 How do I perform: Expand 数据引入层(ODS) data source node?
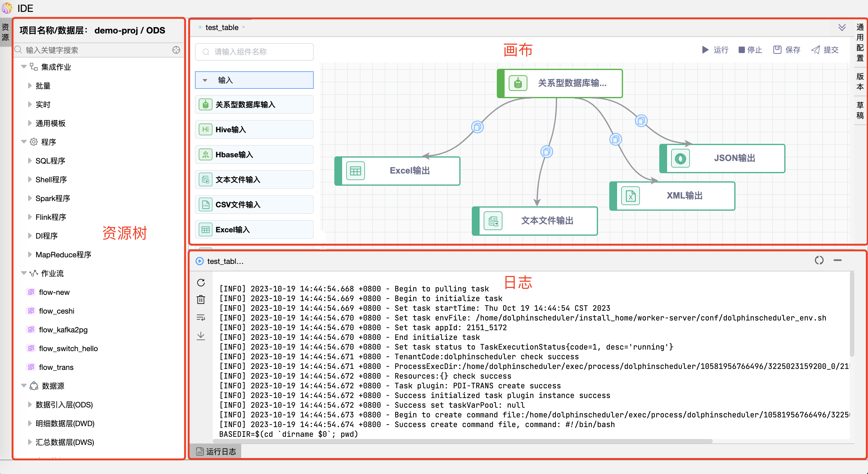(x=30, y=405)
